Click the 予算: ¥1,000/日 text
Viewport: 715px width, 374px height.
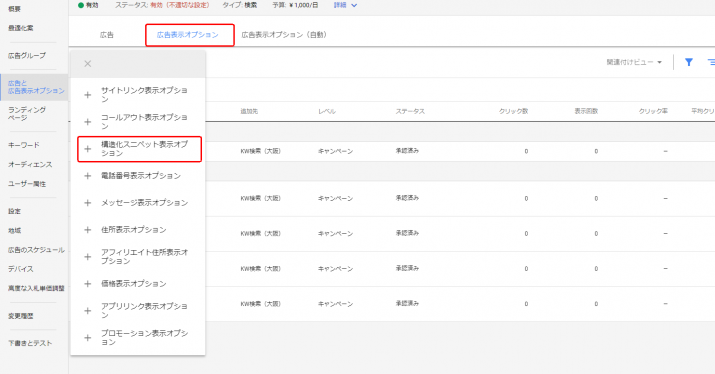click(x=295, y=5)
